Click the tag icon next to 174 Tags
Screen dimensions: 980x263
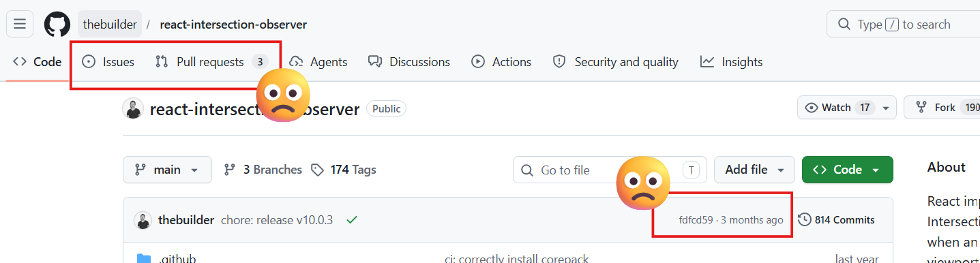click(x=317, y=170)
